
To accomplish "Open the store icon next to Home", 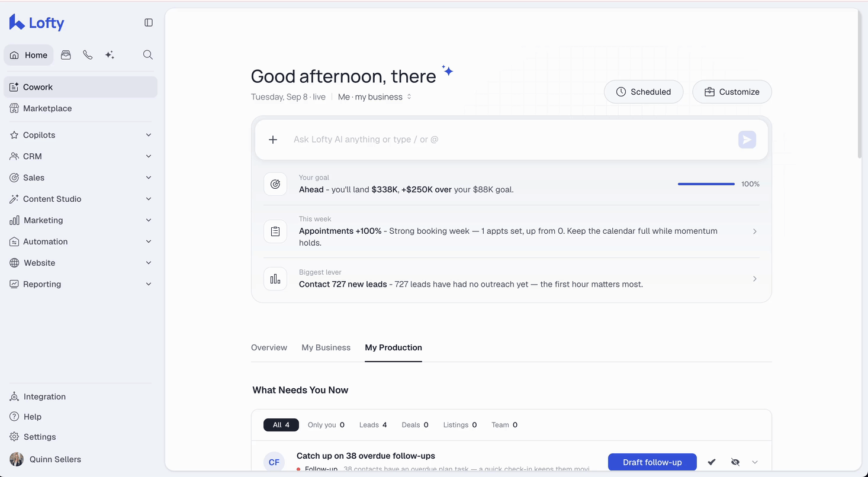I will pos(66,55).
